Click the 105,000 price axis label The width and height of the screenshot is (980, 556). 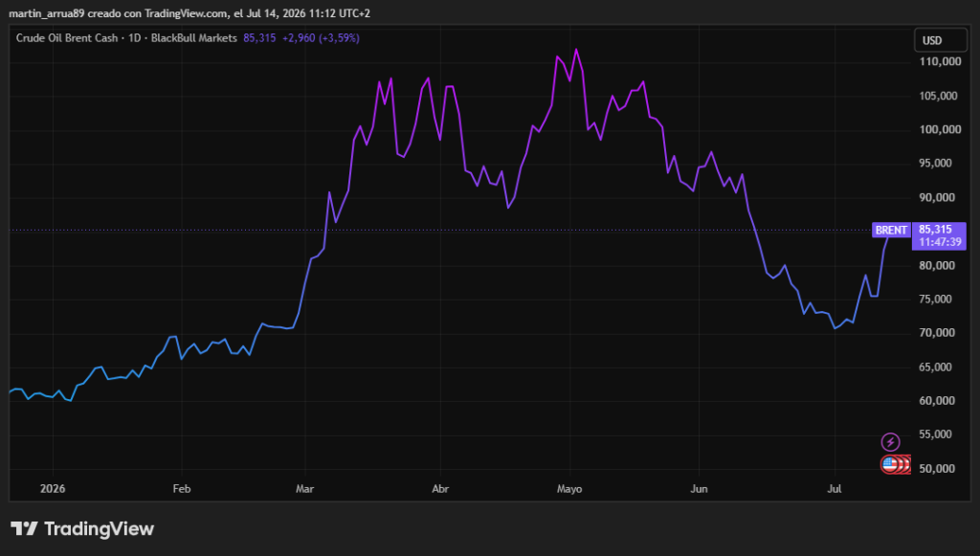[939, 96]
